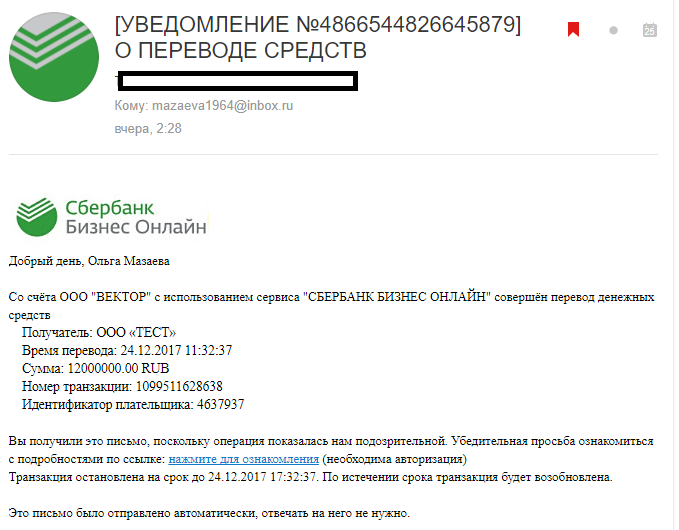Click the Кому: label
Image resolution: width=679 pixels, height=530 pixels.
tap(131, 106)
